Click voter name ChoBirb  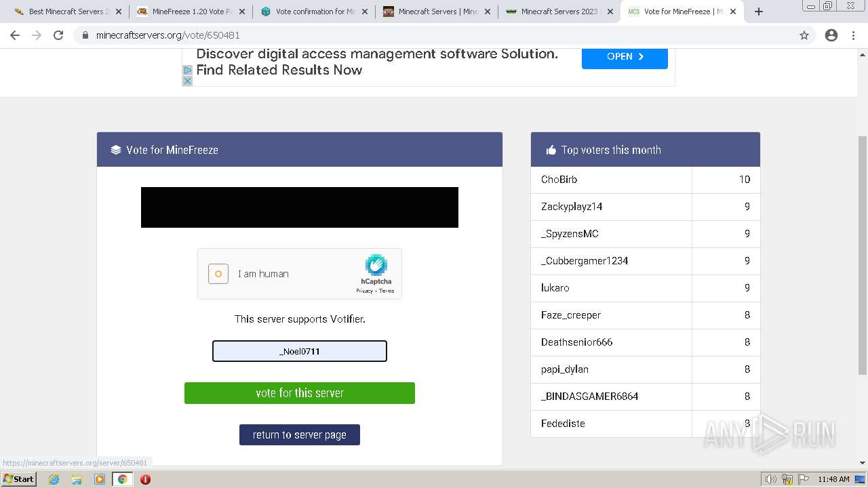tap(559, 180)
